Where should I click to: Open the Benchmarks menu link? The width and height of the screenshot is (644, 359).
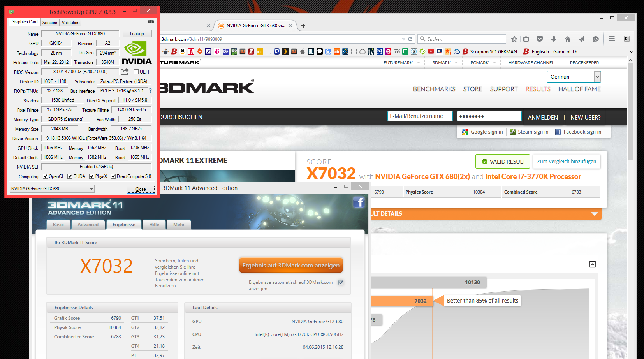pos(434,89)
